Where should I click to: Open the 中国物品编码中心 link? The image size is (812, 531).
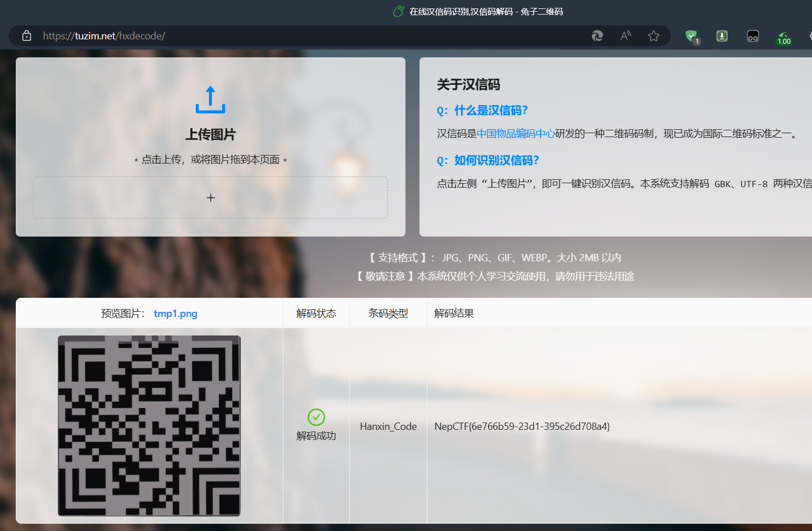click(x=516, y=133)
